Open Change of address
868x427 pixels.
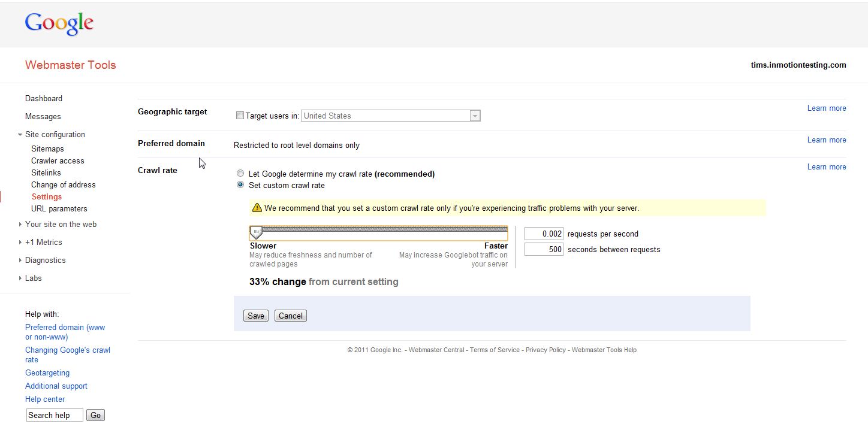pyautogui.click(x=64, y=184)
